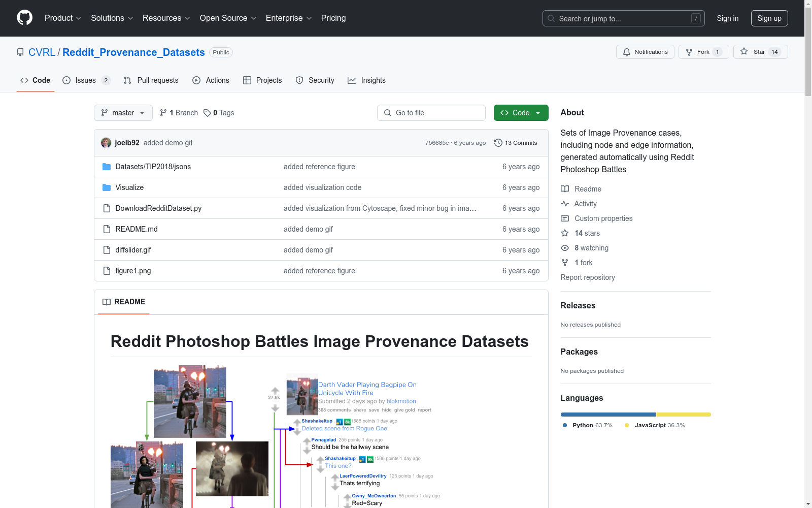The width and height of the screenshot is (812, 508).
Task: Click the blue Python language bar segment
Action: [608, 415]
